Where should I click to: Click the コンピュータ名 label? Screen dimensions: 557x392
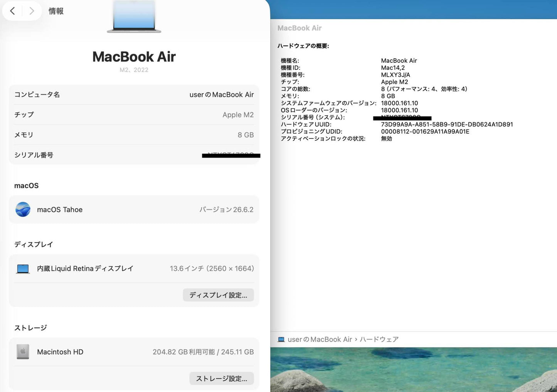[37, 94]
